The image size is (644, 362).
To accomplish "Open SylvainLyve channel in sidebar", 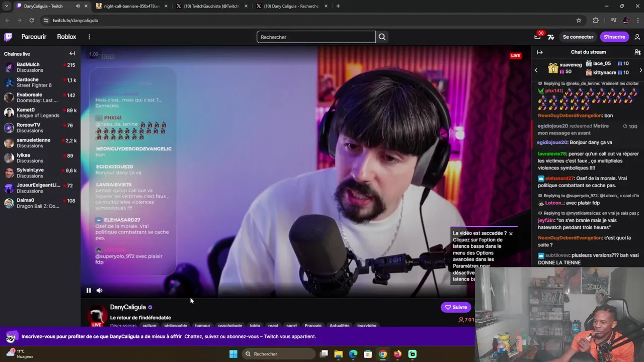I will tap(40, 173).
